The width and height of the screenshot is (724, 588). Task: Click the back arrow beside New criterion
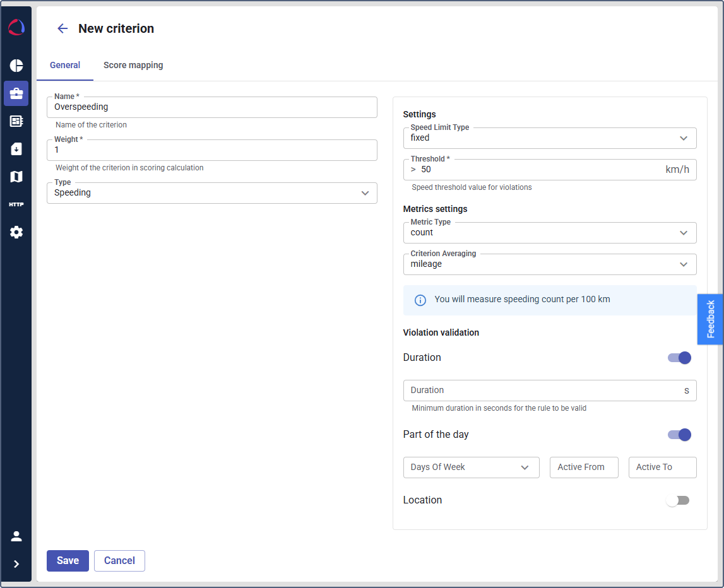(62, 28)
